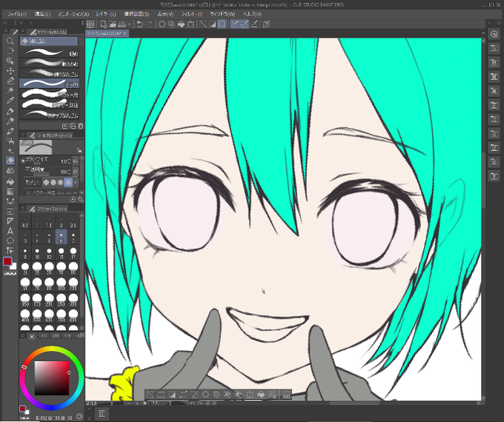The width and height of the screenshot is (504, 422).
Task: Select the Fill bucket tool
Action: click(x=10, y=181)
